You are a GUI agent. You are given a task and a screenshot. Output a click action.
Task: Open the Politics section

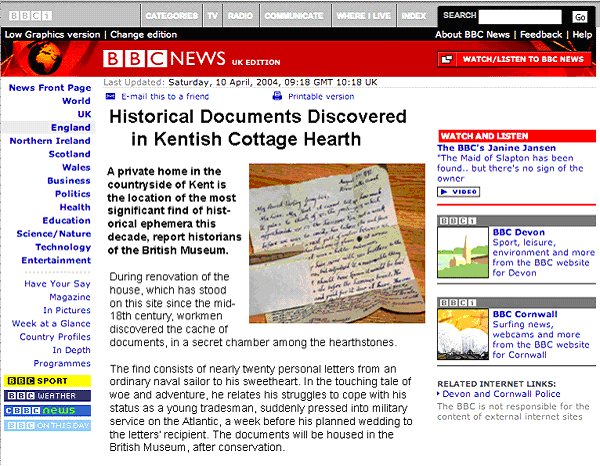point(73,194)
